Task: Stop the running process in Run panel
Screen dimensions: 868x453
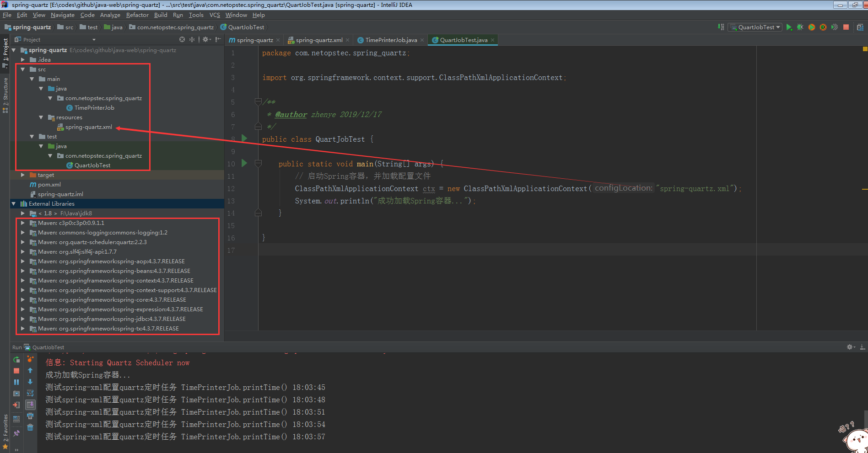Action: (16, 371)
